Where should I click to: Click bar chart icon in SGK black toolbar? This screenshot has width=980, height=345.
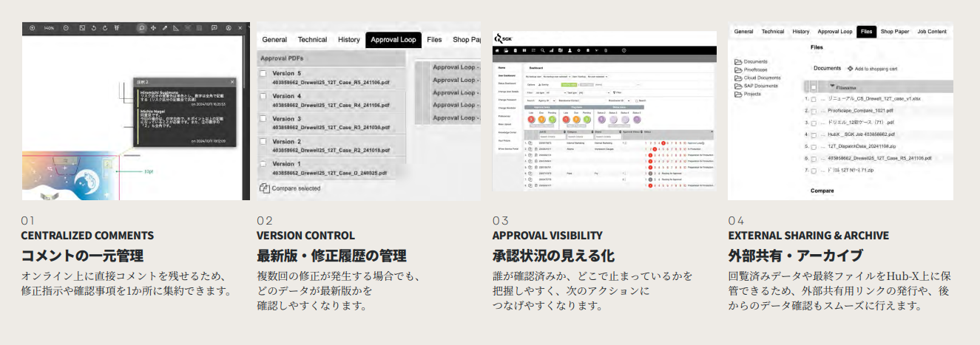point(551,50)
